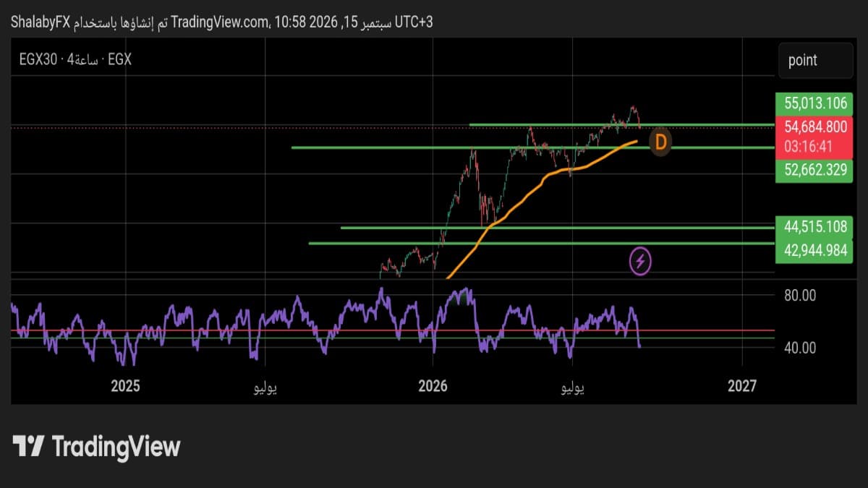Open the point unit dropdown

(x=816, y=60)
